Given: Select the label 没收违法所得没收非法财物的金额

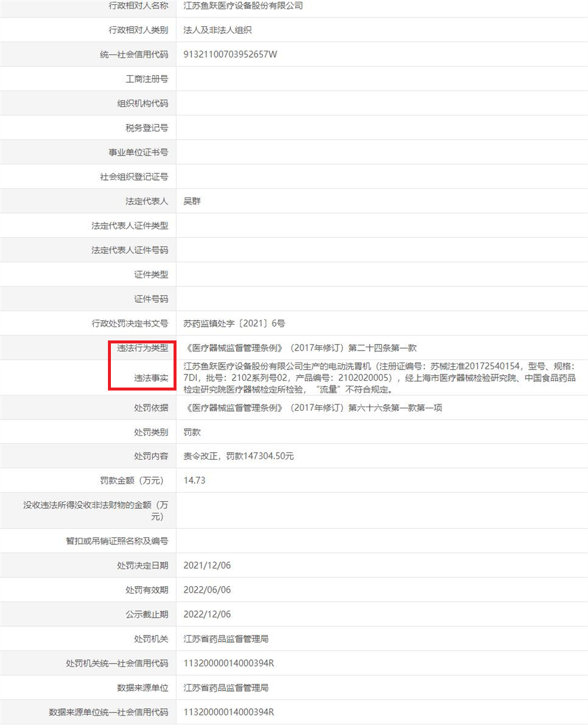Looking at the screenshot, I should tap(95, 510).
